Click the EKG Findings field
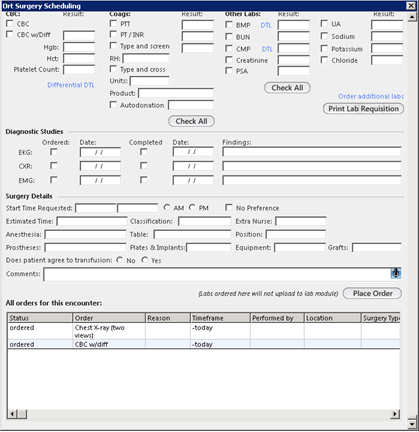Screen dimensions: 419x432 (x=312, y=152)
